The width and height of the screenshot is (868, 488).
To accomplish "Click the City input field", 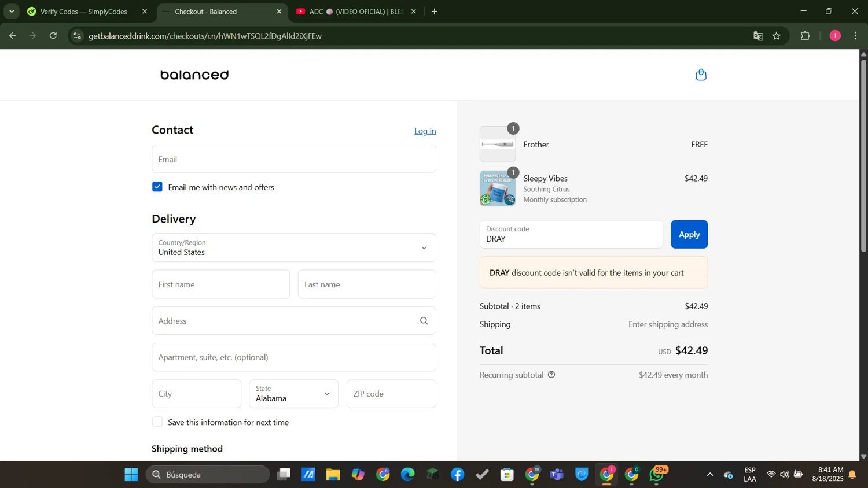I will [196, 394].
